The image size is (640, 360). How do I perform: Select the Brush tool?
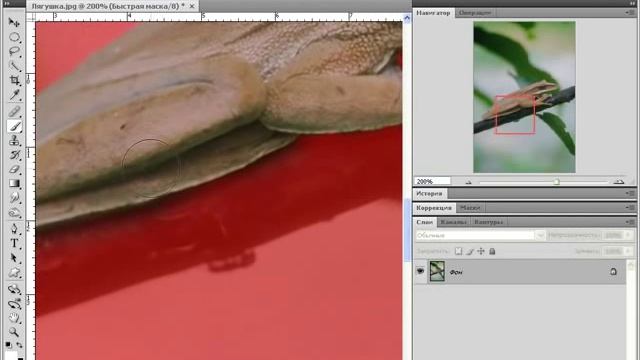(x=14, y=126)
